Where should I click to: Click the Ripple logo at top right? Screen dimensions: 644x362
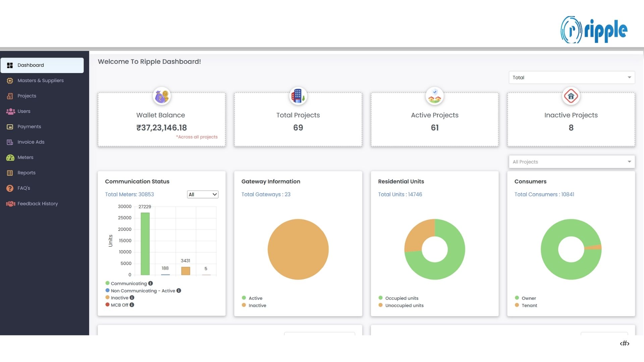pyautogui.click(x=594, y=30)
